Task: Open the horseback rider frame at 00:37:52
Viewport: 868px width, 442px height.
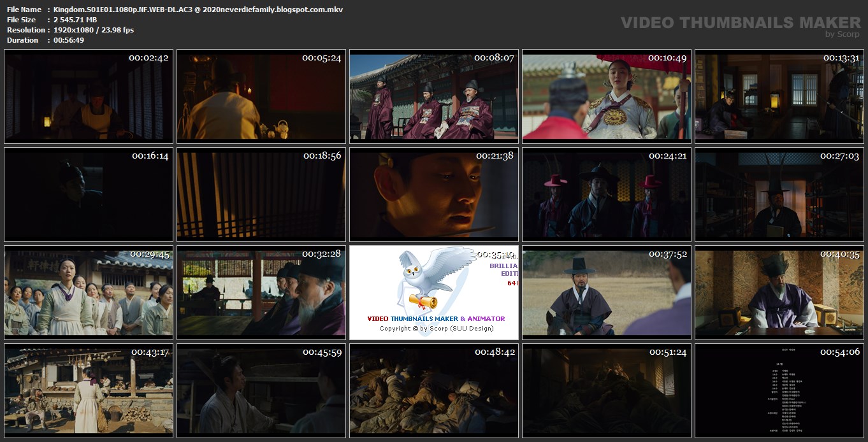Action: (606, 292)
